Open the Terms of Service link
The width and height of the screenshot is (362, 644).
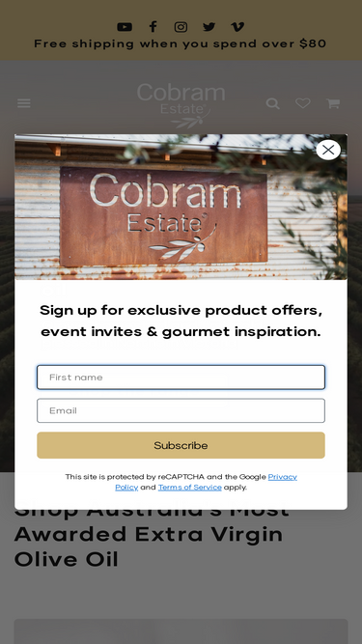[x=189, y=488]
